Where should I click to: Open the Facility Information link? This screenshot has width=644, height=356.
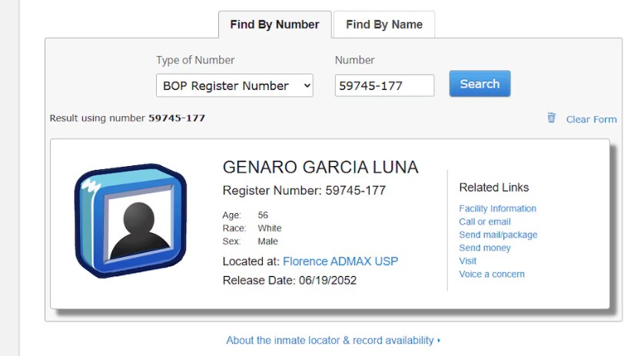pos(497,208)
